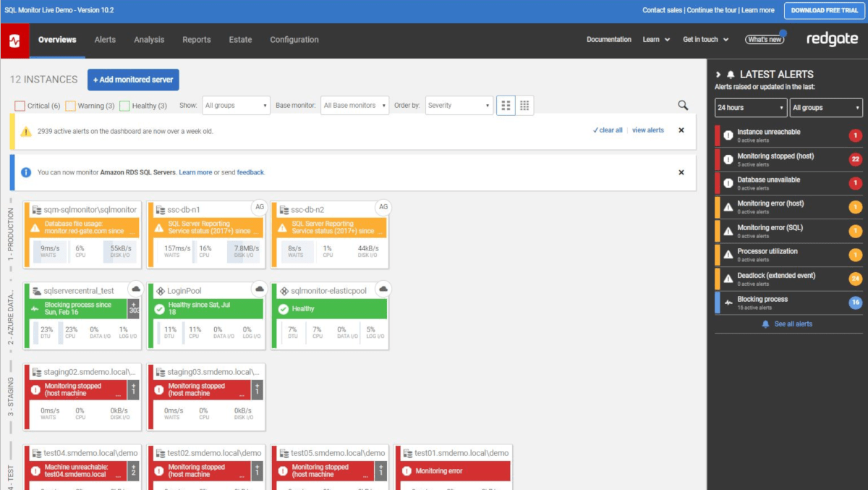Click critical icon on test04 tile
The image size is (868, 490).
click(35, 471)
